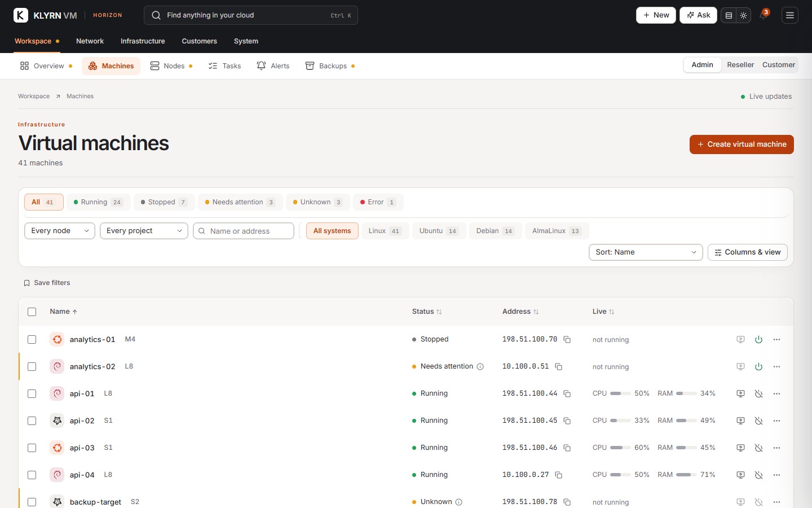Sort by the Live column header
The image size is (812, 508).
click(603, 312)
